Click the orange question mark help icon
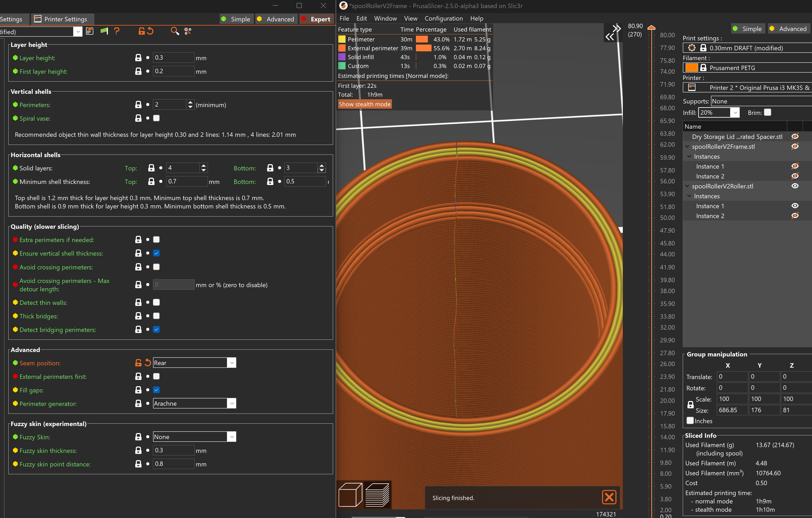Viewport: 812px width, 518px height. (117, 31)
